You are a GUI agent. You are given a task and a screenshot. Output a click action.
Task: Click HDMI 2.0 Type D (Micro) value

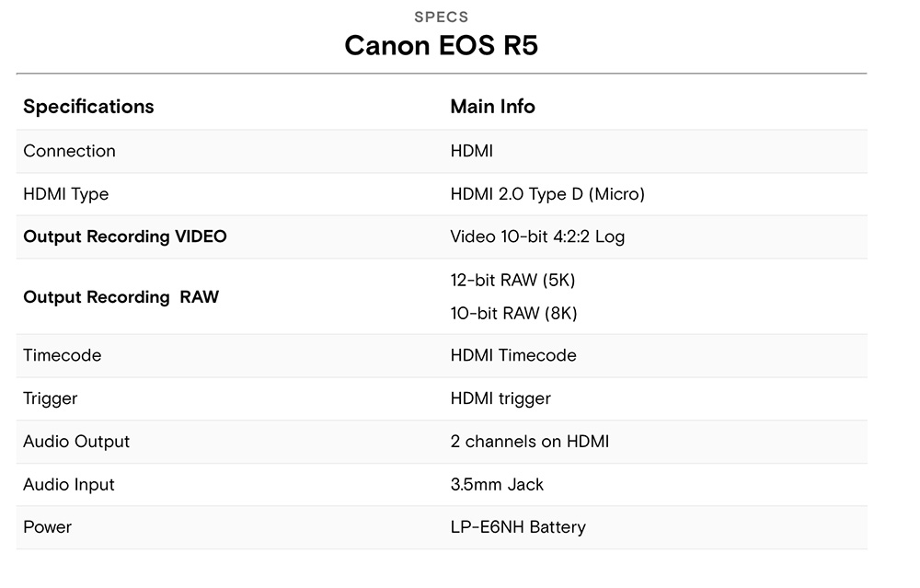547,194
